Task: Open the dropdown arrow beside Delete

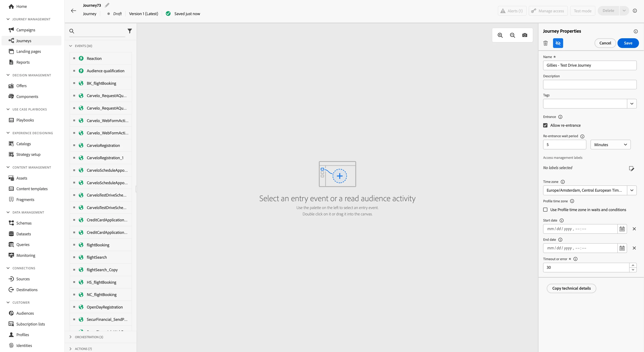Action: tap(624, 11)
